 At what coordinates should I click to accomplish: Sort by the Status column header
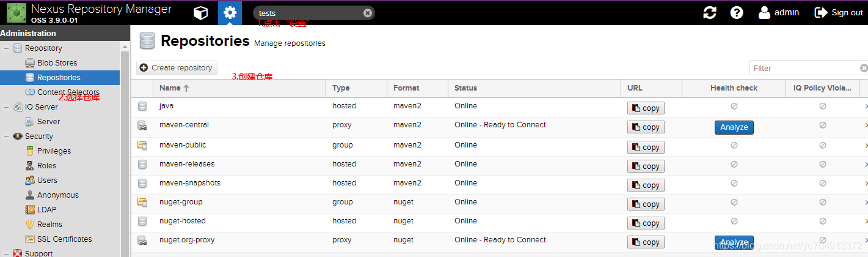(534, 88)
